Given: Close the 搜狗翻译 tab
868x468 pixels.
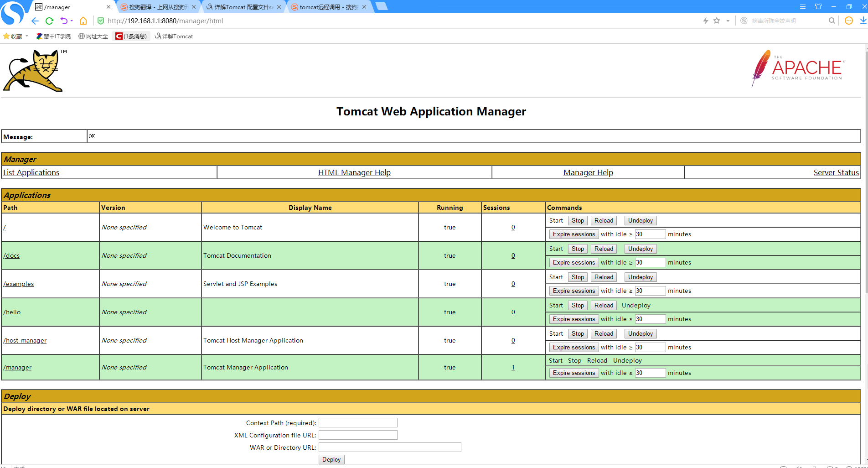Looking at the screenshot, I should pyautogui.click(x=194, y=7).
